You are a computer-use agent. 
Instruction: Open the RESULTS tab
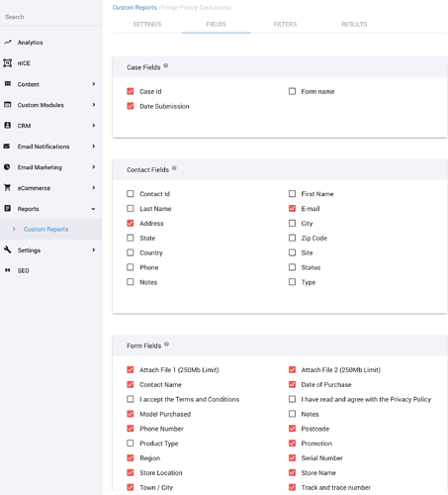[x=354, y=25]
